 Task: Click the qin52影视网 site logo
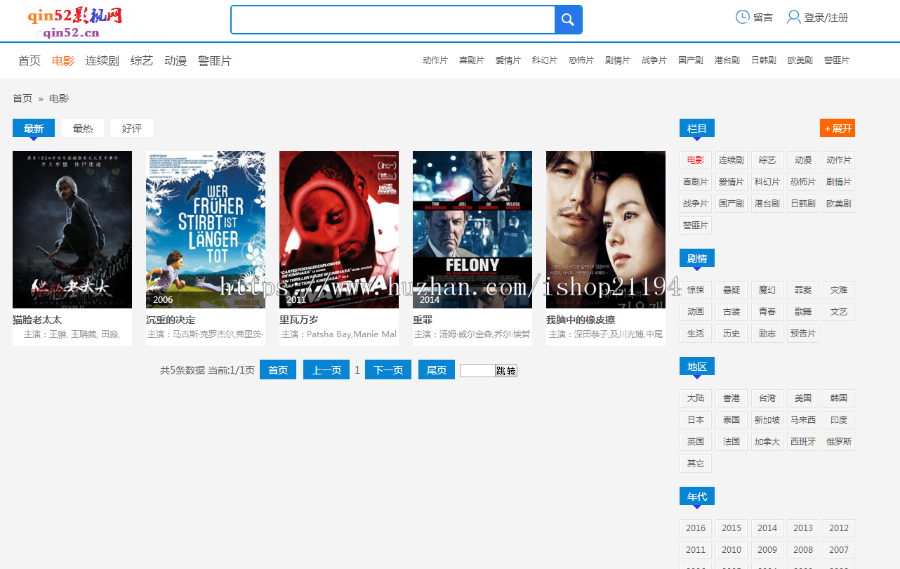75,20
